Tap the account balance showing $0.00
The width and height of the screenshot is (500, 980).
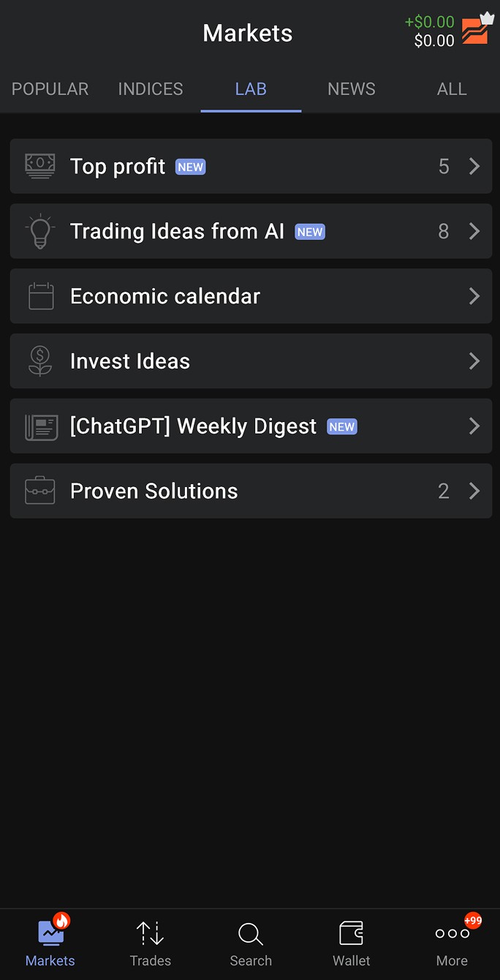[433, 42]
